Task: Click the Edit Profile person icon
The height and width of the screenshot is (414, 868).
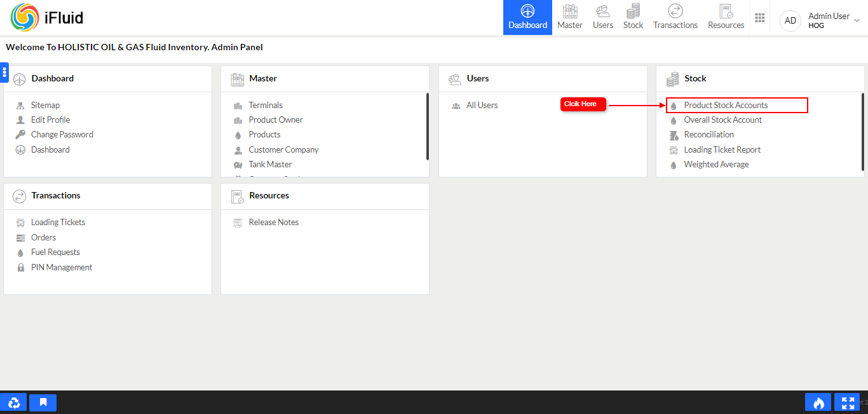Action: pyautogui.click(x=20, y=120)
